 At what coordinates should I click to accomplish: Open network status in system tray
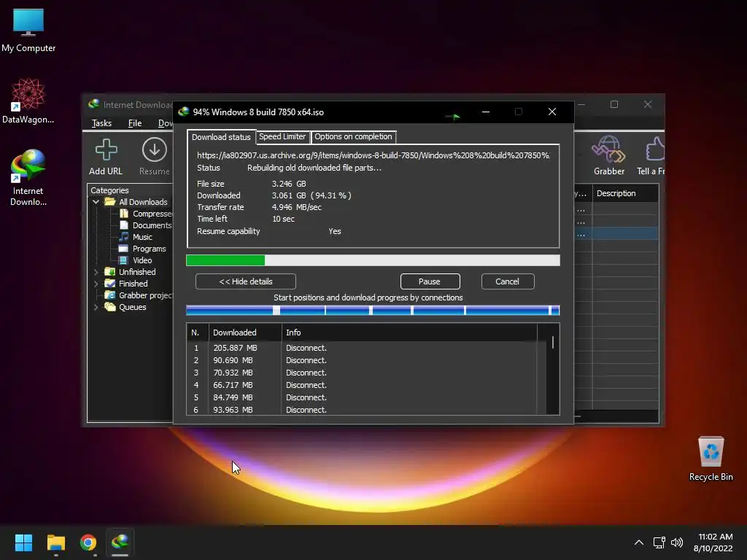pos(659,542)
